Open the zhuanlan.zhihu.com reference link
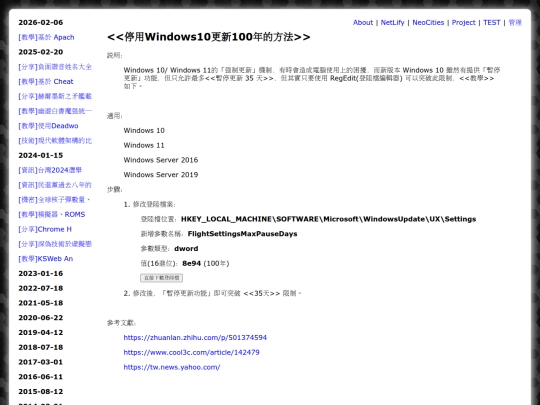Screen dimensions: 540x405 tap(195, 338)
